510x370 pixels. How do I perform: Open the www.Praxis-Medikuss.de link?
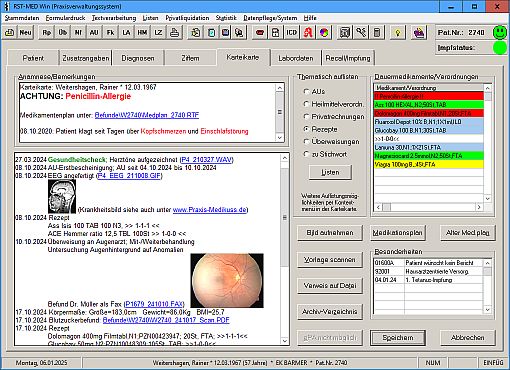click(210, 210)
